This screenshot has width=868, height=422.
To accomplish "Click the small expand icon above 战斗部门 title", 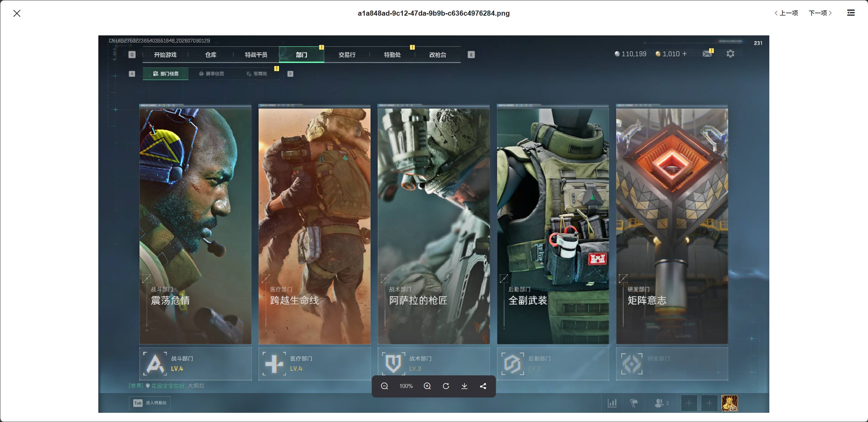I will coord(146,279).
